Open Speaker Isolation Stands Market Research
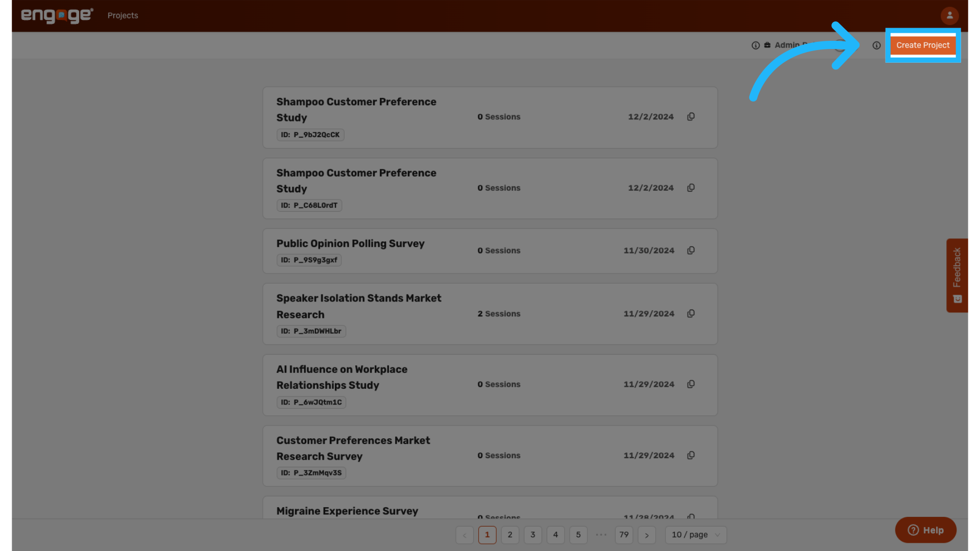This screenshot has height=551, width=980. (x=359, y=306)
